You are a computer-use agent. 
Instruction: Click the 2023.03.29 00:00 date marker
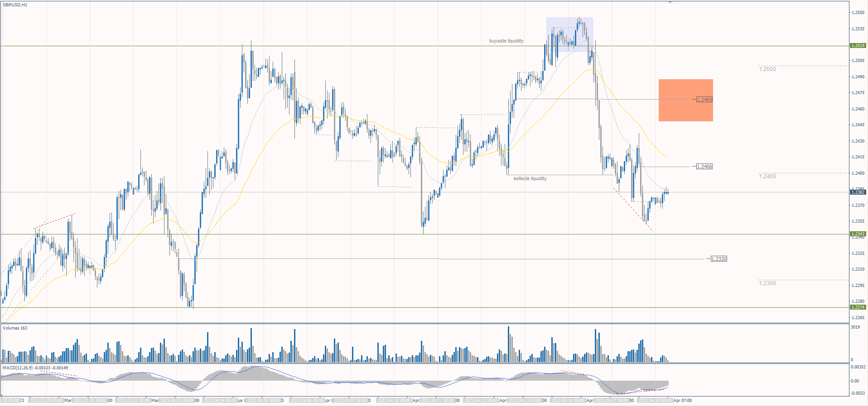[46, 401]
